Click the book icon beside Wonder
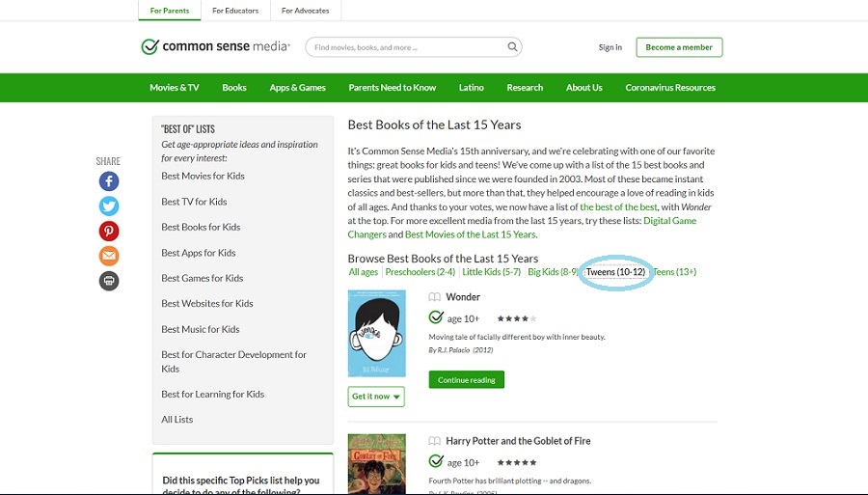The image size is (868, 495). 435,297
